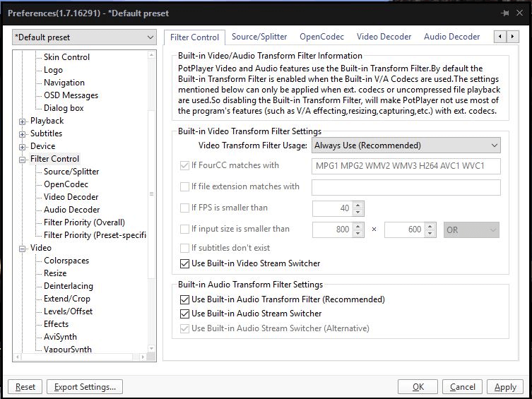Screen dimensions: 532x399
Task: Open the Video Decoder tab
Action: pos(384,37)
